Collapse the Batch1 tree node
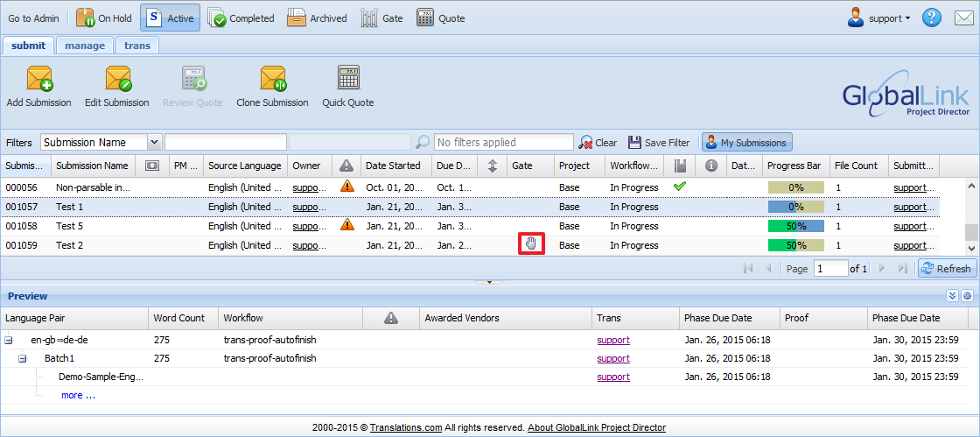Screen dimensions: 980x437 [23, 359]
